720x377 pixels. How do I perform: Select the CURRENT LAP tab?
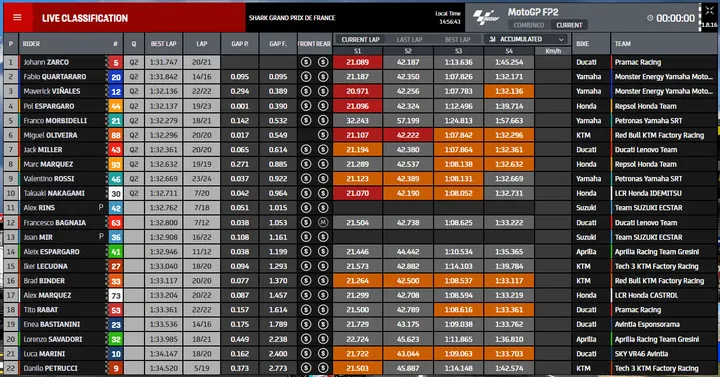pos(360,39)
